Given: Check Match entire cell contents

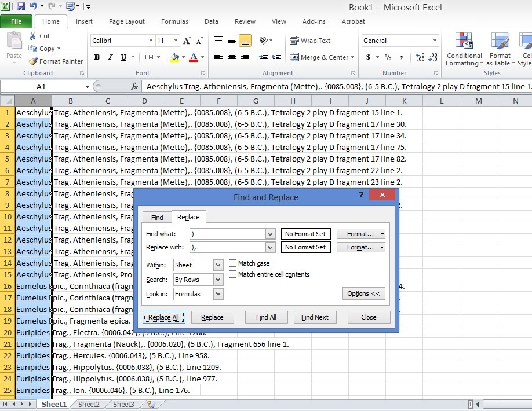Looking at the screenshot, I should 233,274.
